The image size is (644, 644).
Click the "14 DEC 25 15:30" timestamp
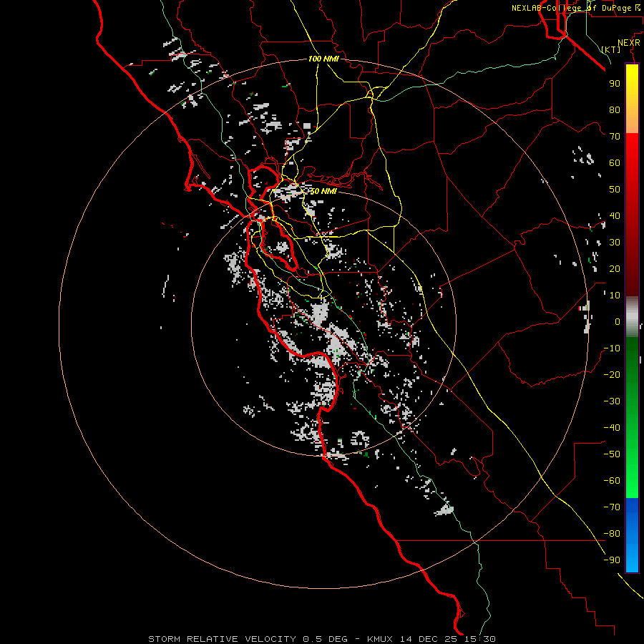(447, 639)
